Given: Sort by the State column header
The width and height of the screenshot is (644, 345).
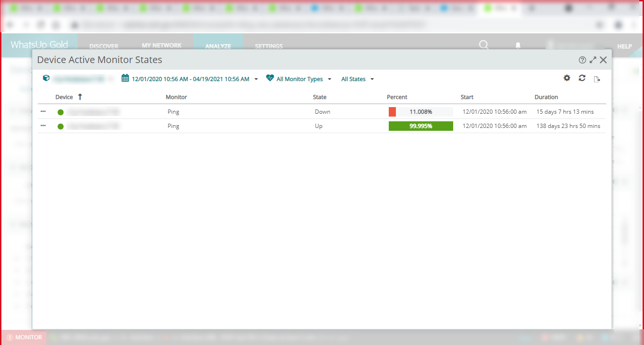Looking at the screenshot, I should click(x=320, y=97).
